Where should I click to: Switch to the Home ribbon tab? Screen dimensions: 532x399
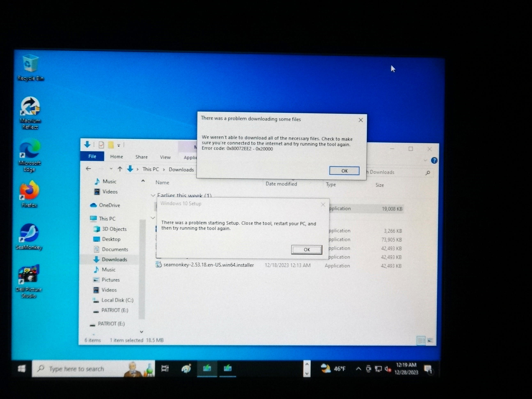tap(117, 157)
